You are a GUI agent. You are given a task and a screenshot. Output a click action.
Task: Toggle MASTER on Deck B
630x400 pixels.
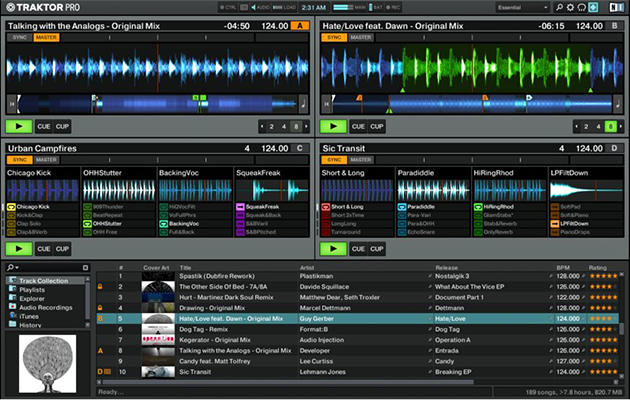tap(361, 37)
